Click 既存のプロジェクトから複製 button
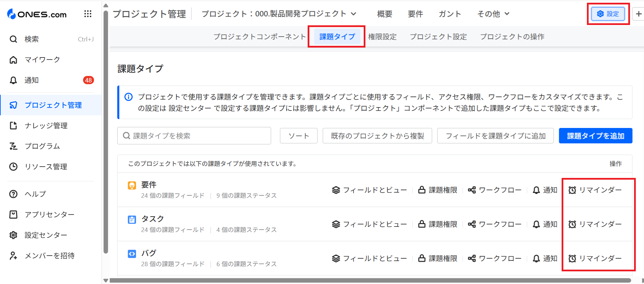 coord(377,136)
